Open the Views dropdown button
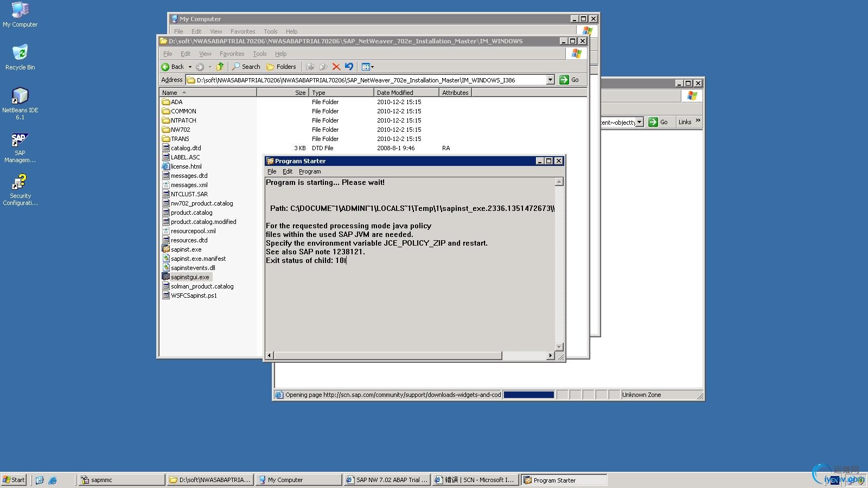 pyautogui.click(x=368, y=67)
